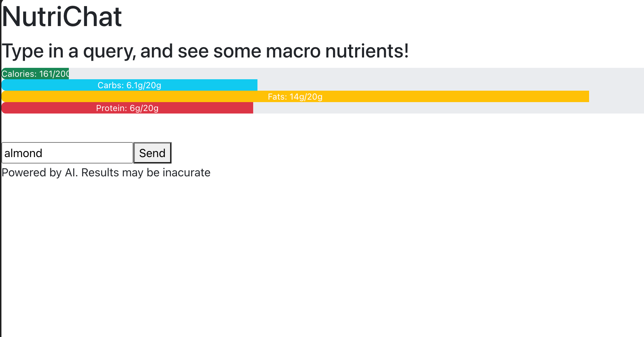Click the Send button
The width and height of the screenshot is (644, 337).
coord(152,153)
